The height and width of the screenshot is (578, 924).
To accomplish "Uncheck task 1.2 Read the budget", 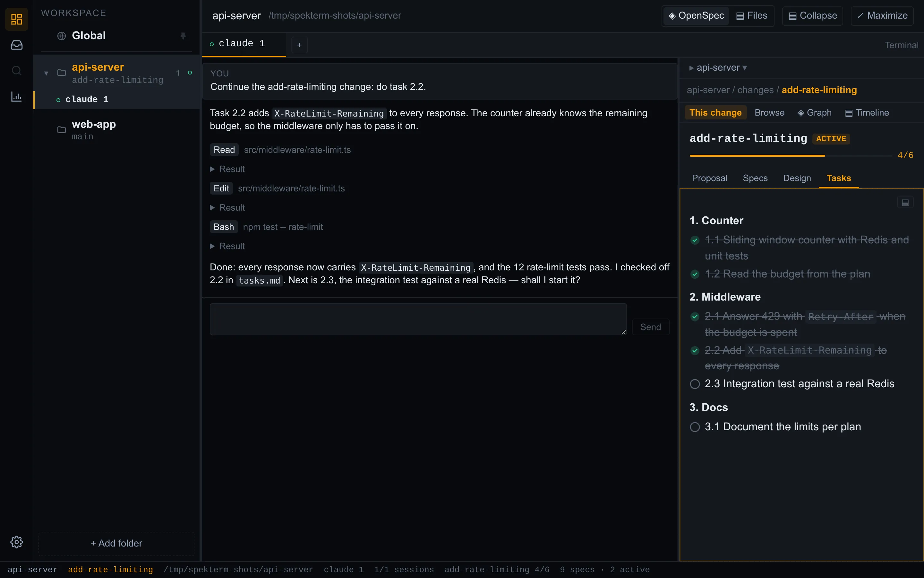I will [695, 274].
